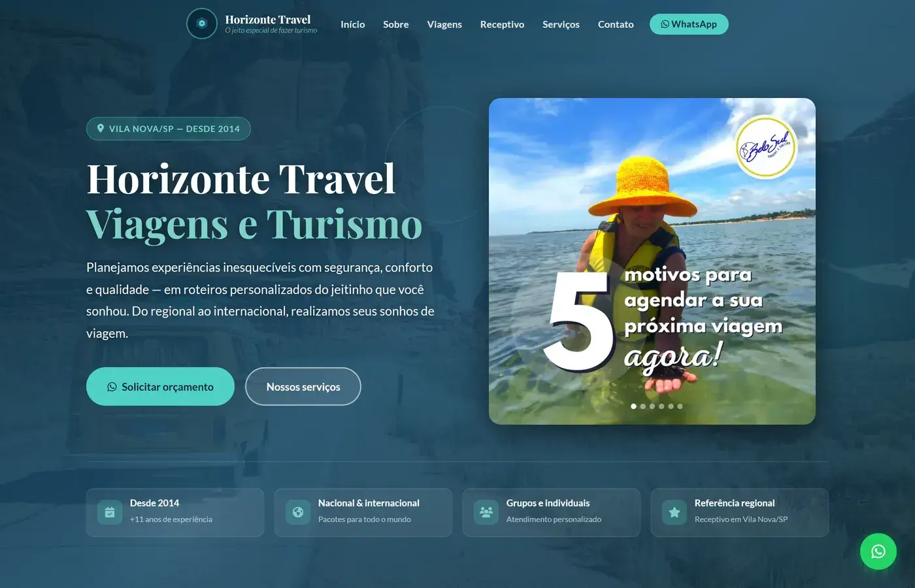Click 'Referência regional' card title
Viewport: 915px width, 588px height.
pyautogui.click(x=735, y=503)
